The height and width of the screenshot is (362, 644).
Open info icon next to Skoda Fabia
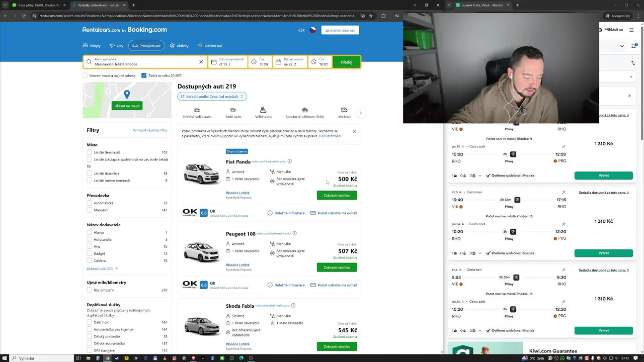293,305
